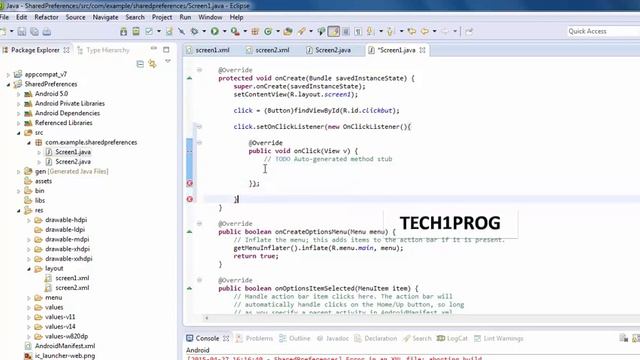Click the Collapse All icon in Package Explorer
Screen dimensions: 640x360
140,64
